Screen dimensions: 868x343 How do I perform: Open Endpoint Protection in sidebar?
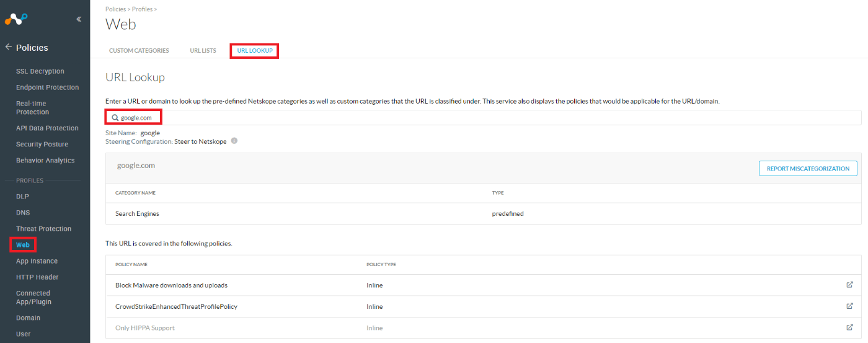[47, 87]
